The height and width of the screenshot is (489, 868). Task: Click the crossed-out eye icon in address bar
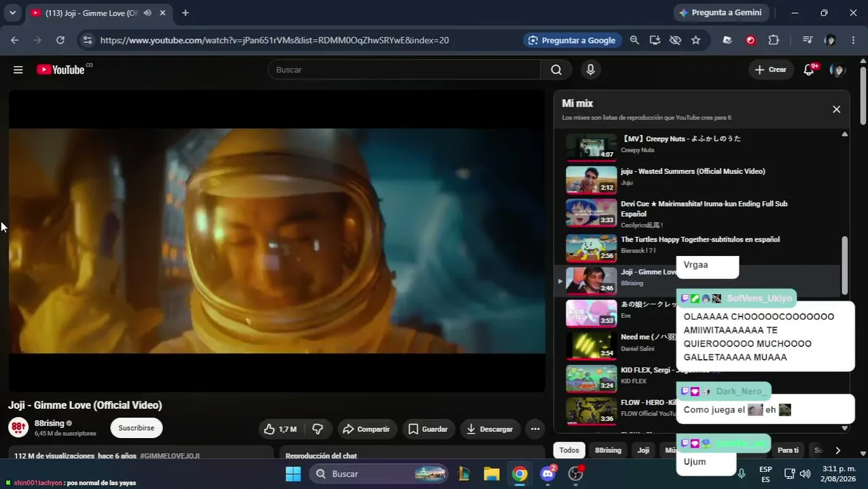675,40
